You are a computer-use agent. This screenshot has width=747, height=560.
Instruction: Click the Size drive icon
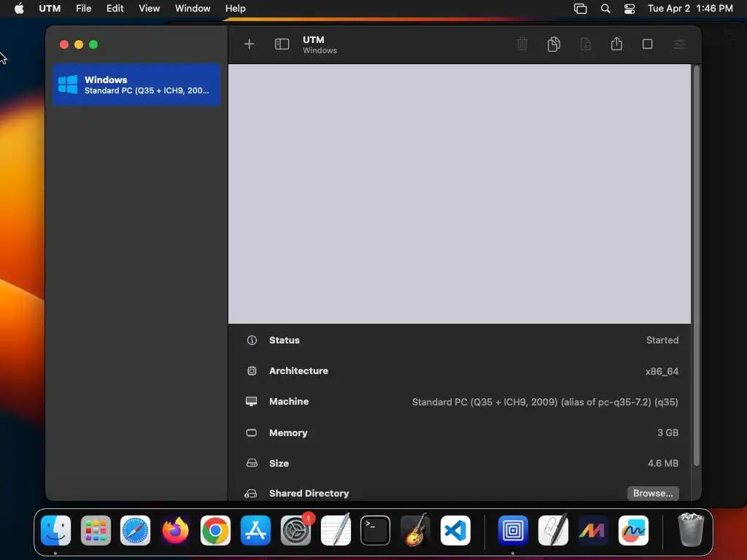pyautogui.click(x=252, y=463)
